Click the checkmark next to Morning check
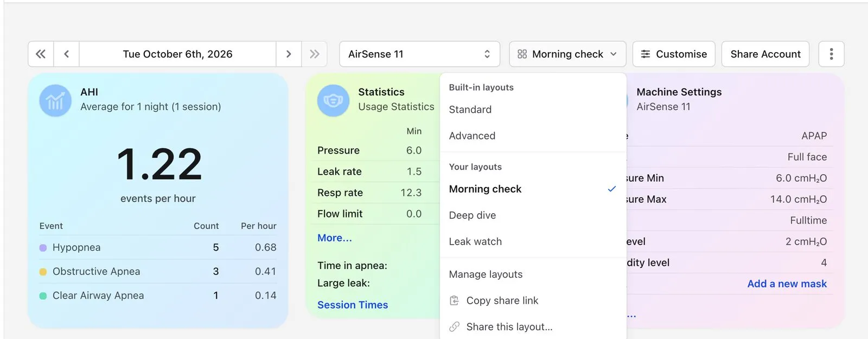This screenshot has height=339, width=868. tap(612, 189)
